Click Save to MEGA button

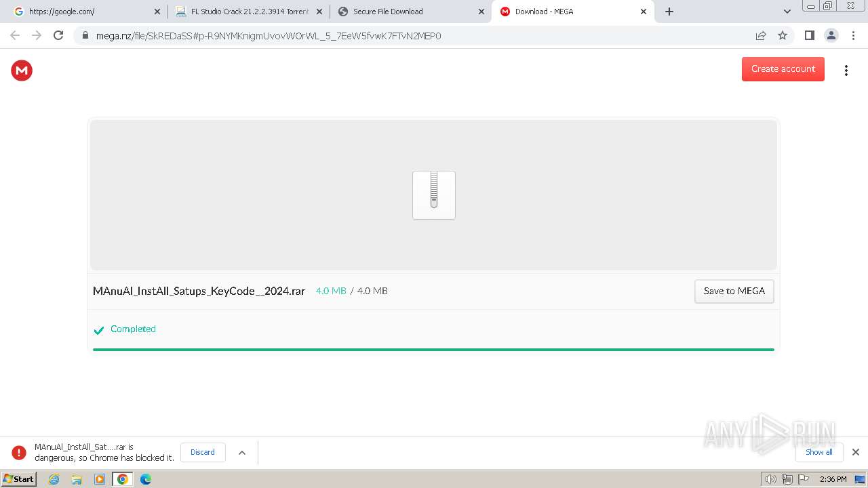click(734, 291)
